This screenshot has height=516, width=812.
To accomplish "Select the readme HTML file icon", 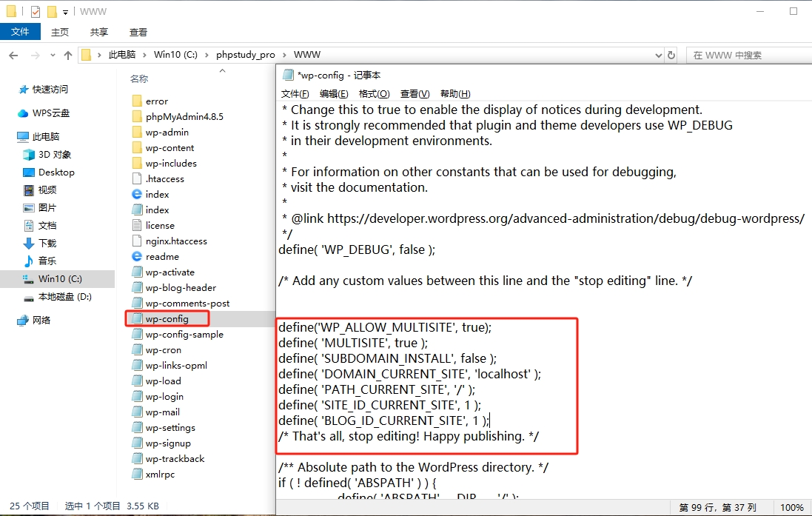I will [137, 256].
